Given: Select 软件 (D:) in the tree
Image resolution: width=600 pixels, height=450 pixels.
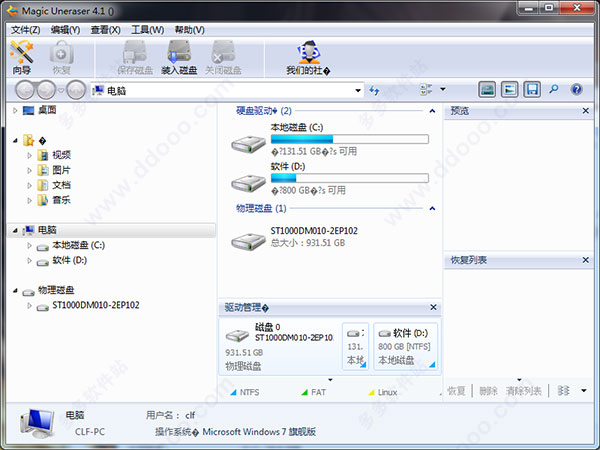Looking at the screenshot, I should point(69,261).
